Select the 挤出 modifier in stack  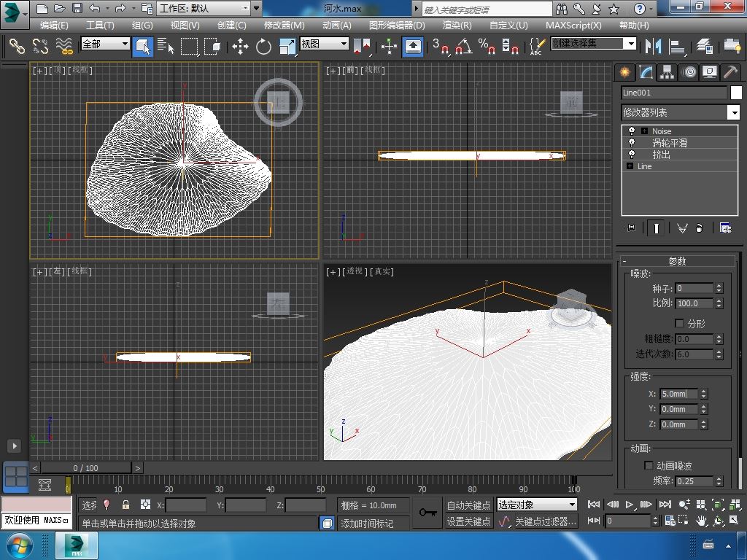click(661, 155)
